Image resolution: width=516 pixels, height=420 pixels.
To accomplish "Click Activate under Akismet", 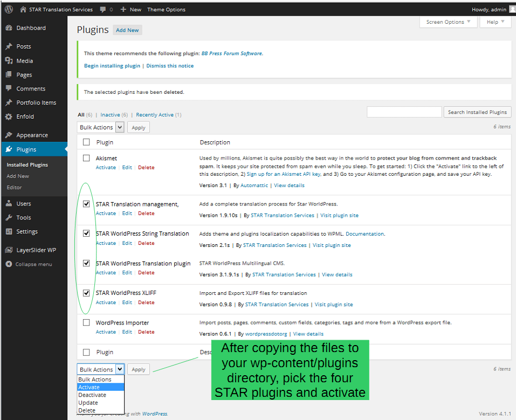I will point(106,168).
